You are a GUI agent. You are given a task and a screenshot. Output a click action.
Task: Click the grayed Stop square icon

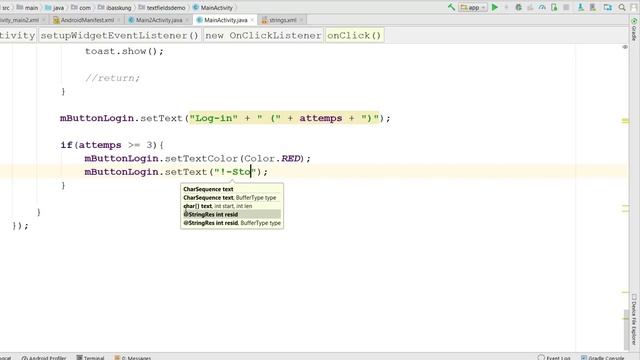(x=566, y=7)
